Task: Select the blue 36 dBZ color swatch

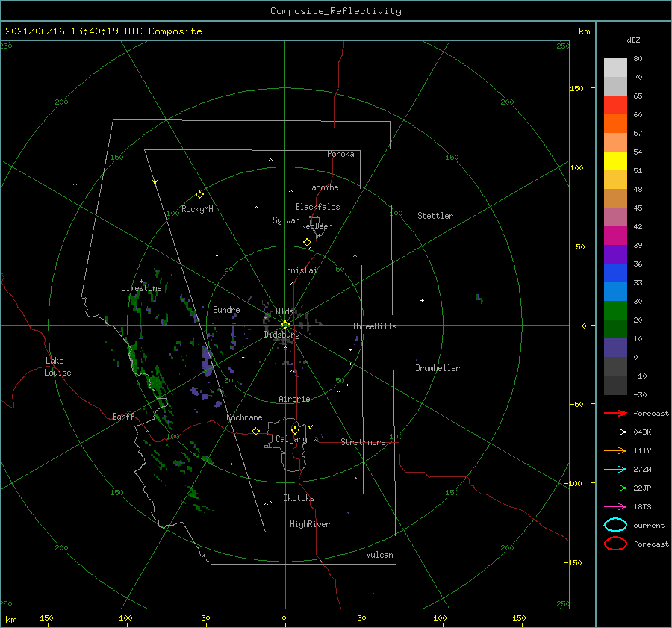Action: pos(615,273)
